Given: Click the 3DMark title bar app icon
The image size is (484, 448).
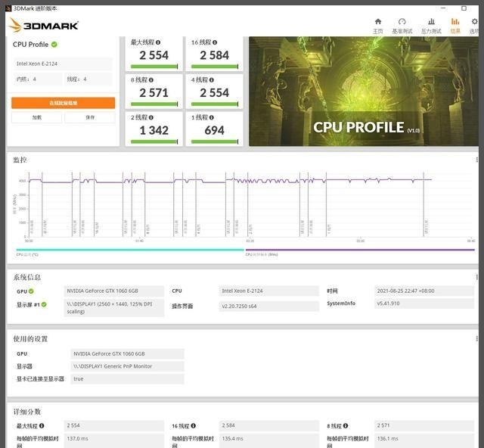Looking at the screenshot, I should (8, 8).
